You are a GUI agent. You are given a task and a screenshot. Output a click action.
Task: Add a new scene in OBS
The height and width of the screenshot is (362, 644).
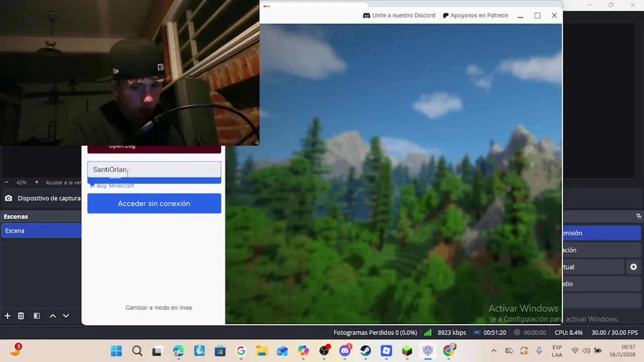[x=8, y=316]
